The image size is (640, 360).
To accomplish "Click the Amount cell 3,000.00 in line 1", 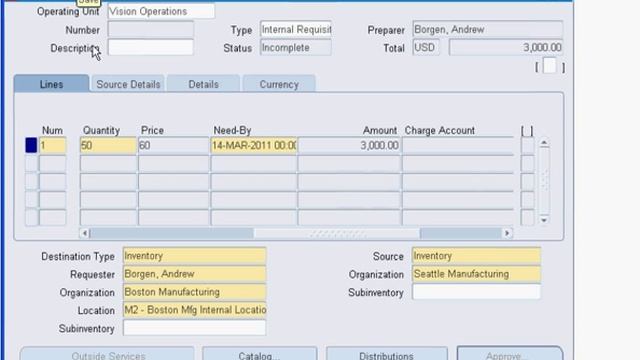I will click(349, 145).
